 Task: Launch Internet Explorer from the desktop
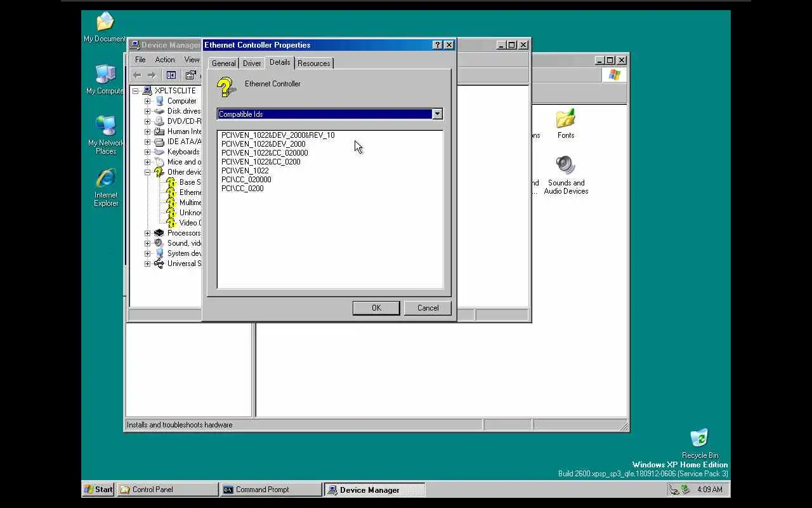pyautogui.click(x=106, y=187)
